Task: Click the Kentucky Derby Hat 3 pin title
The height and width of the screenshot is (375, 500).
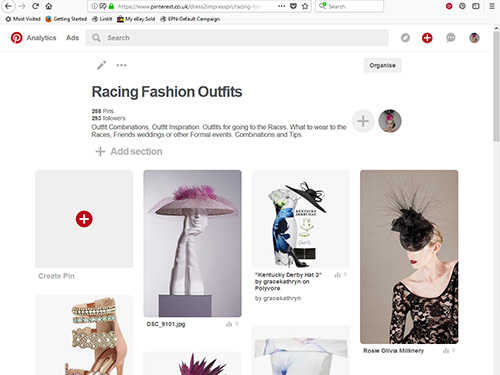Action: [x=288, y=281]
